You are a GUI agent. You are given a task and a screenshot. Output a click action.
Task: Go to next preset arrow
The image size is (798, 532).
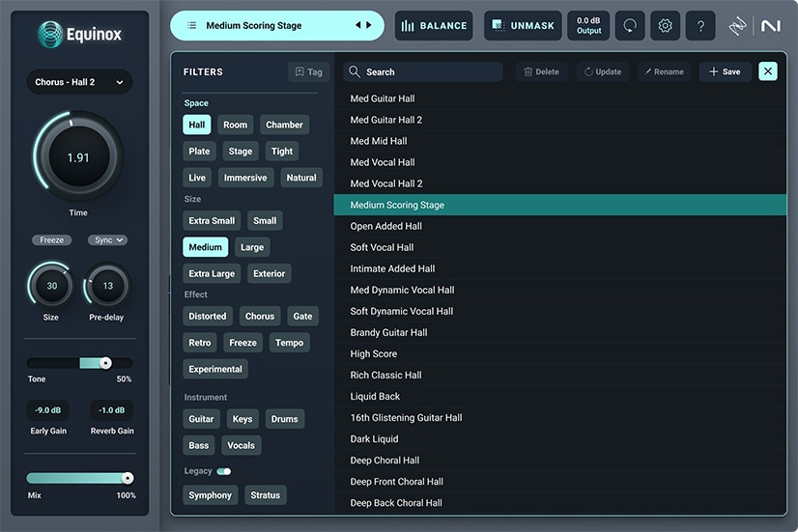tap(368, 25)
